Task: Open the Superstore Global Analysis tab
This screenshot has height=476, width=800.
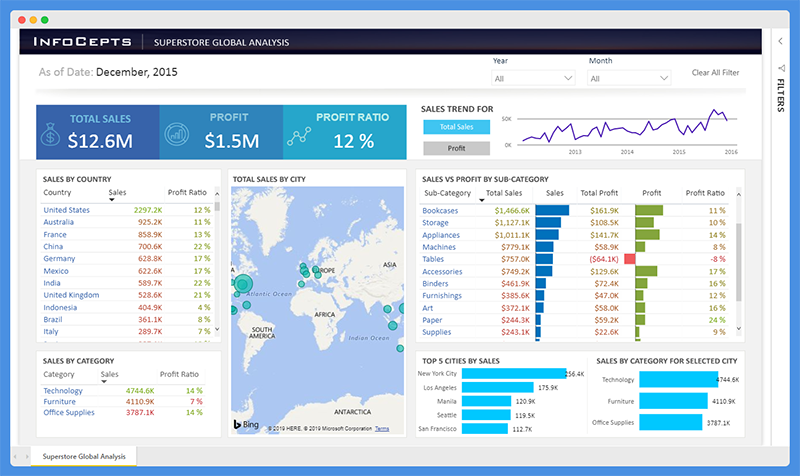Action: [84, 456]
